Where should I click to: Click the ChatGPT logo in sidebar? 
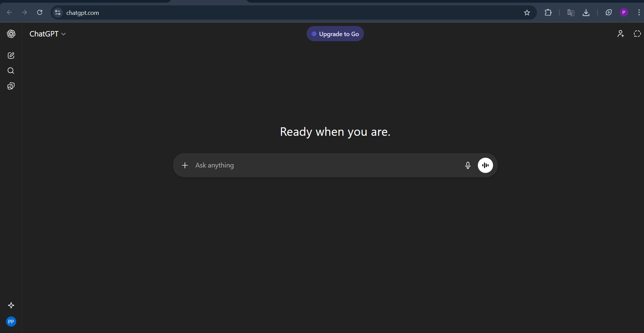point(11,34)
